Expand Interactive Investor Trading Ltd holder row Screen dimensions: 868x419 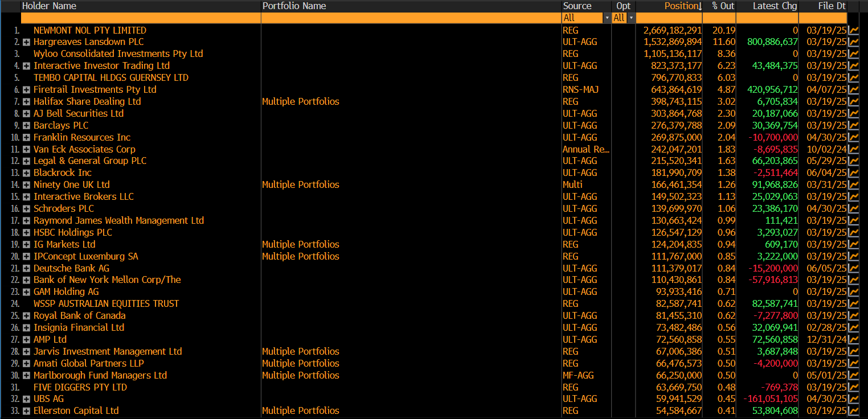tap(26, 66)
